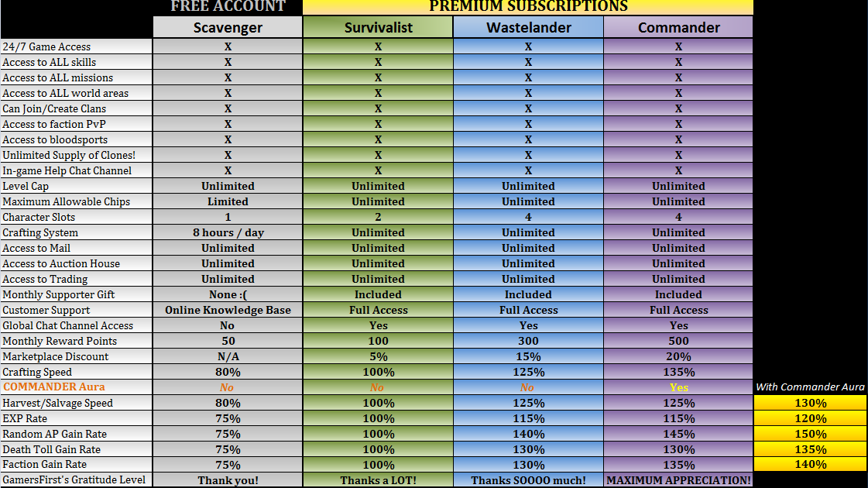Viewport: 868px width, 488px height.
Task: Click the 8 hours / day cell
Action: (228, 232)
